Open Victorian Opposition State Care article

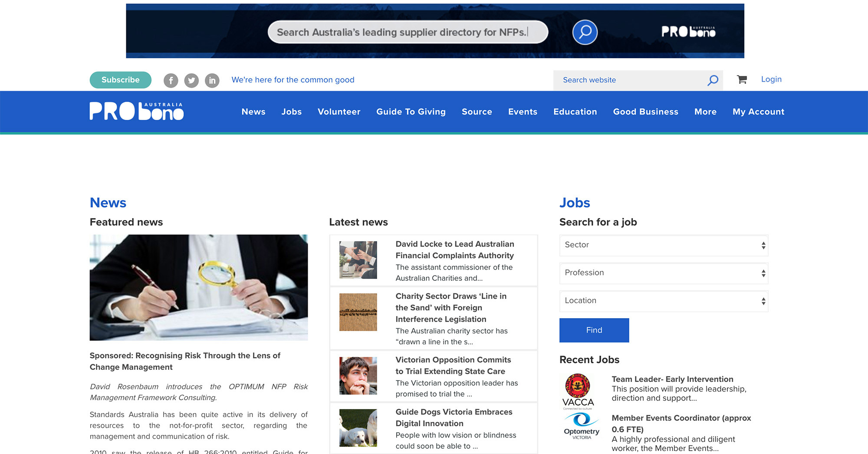pyautogui.click(x=453, y=365)
